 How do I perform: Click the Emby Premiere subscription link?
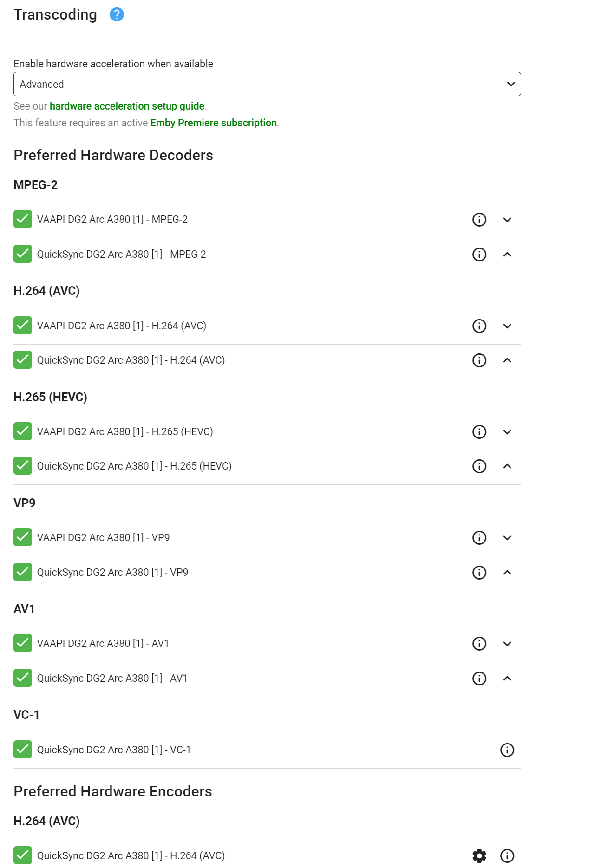coord(214,123)
